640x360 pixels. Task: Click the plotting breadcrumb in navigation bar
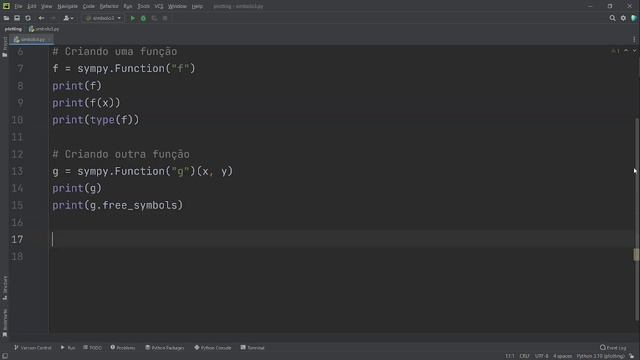[x=13, y=29]
